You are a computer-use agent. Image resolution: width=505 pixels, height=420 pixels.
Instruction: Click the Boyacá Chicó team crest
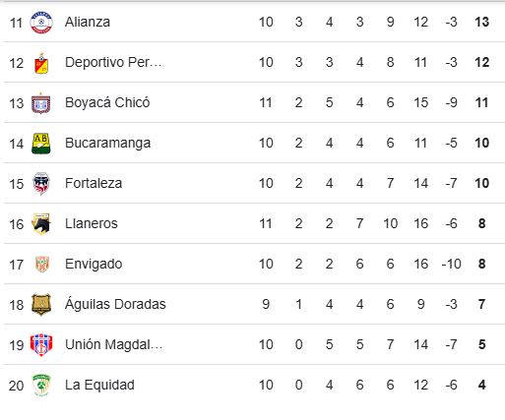pos(41,103)
